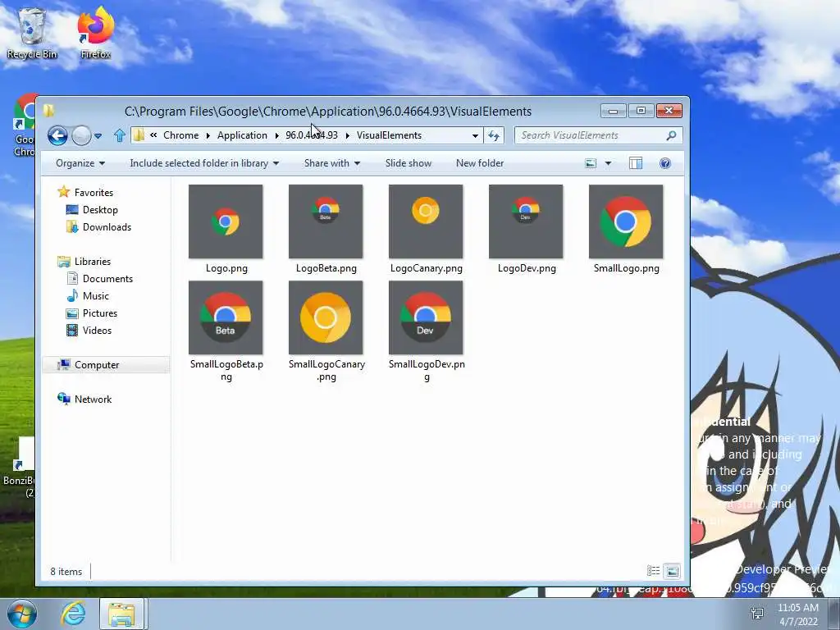The image size is (840, 630).
Task: Maximize the Explorer window
Action: (641, 111)
